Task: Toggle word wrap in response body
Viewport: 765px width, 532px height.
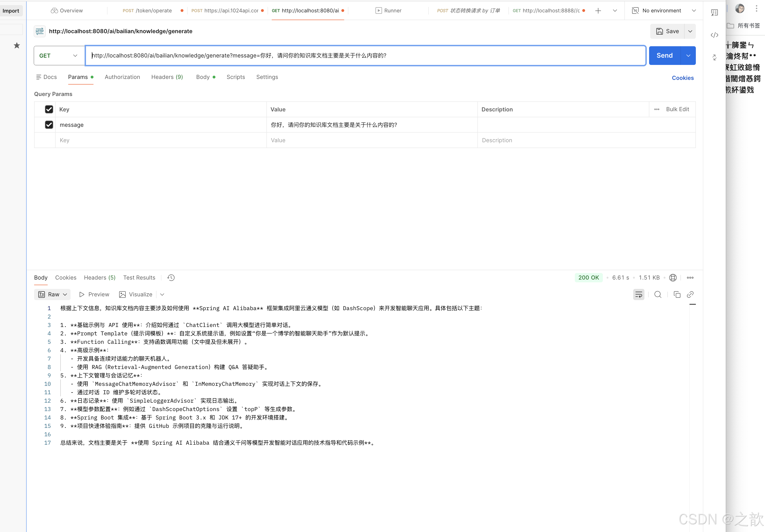Action: pyautogui.click(x=638, y=294)
